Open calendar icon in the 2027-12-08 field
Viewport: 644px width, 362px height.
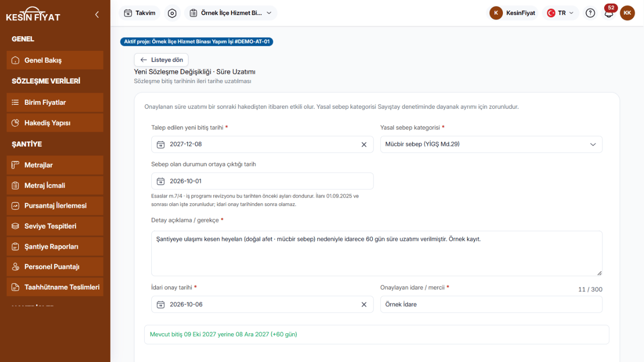click(x=161, y=145)
